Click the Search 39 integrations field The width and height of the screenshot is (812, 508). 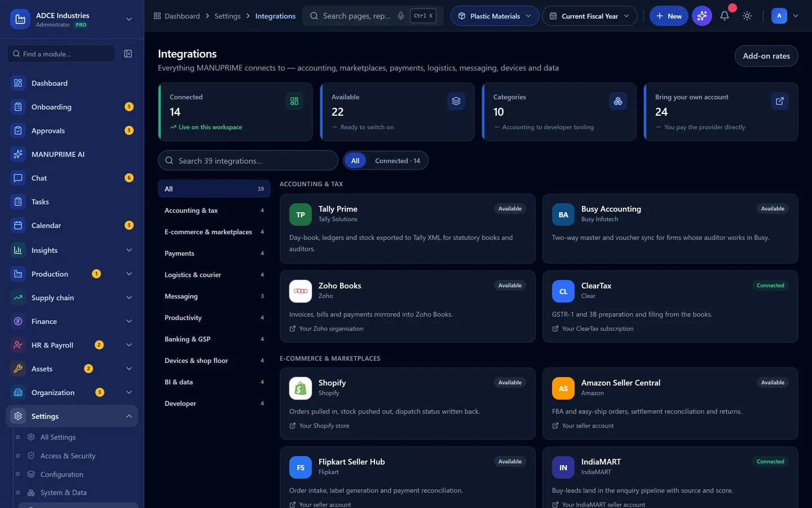click(x=248, y=161)
